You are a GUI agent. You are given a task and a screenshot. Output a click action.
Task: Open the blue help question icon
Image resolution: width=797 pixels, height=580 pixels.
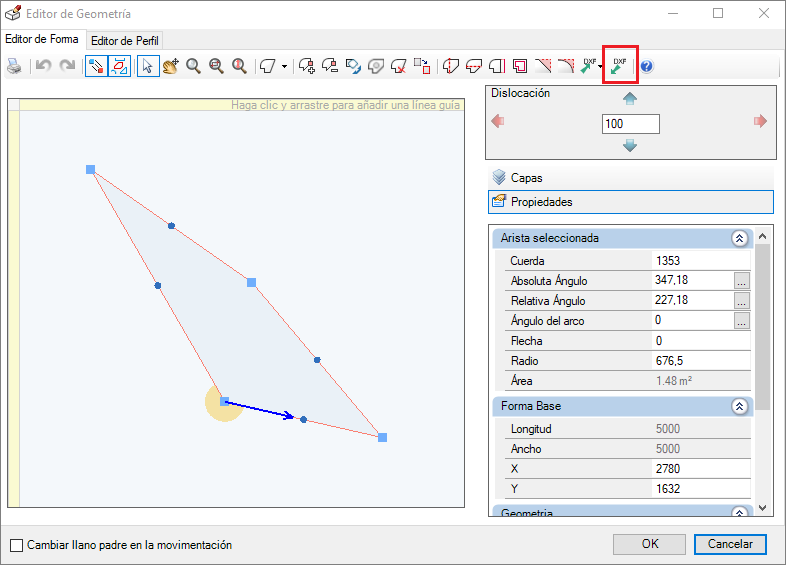pyautogui.click(x=647, y=67)
